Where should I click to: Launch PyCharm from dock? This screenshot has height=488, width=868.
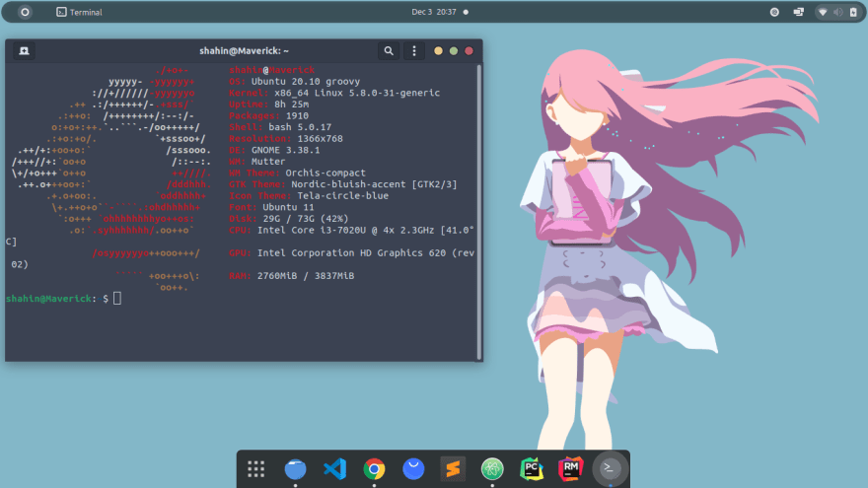point(531,469)
